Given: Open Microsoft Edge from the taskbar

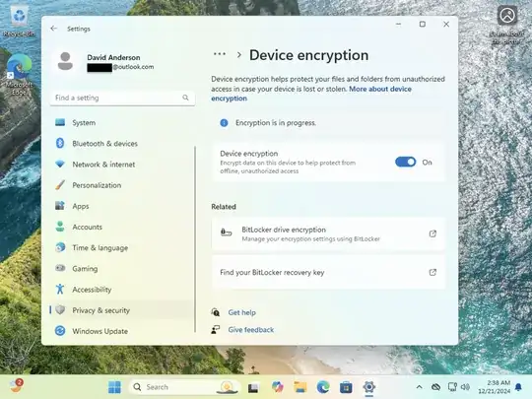Looking at the screenshot, I should click(323, 387).
